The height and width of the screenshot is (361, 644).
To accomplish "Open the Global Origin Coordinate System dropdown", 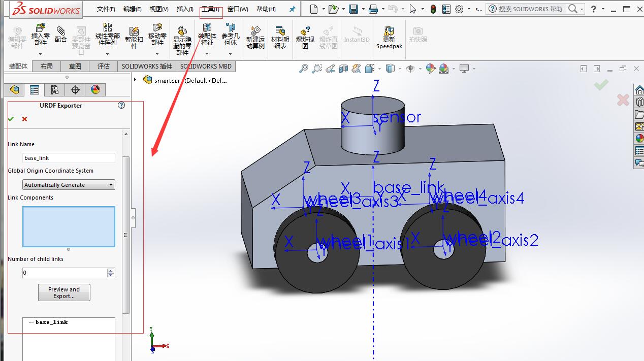I will [69, 185].
